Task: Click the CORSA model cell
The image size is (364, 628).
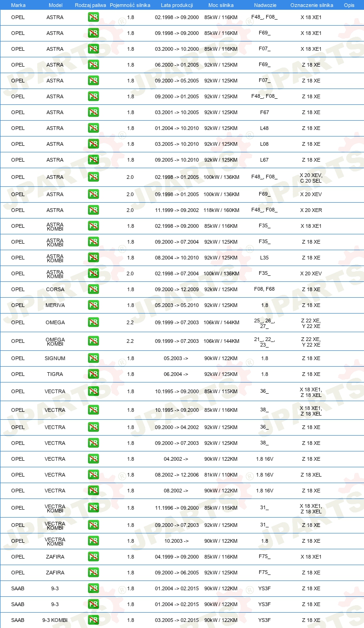Action: (x=55, y=289)
